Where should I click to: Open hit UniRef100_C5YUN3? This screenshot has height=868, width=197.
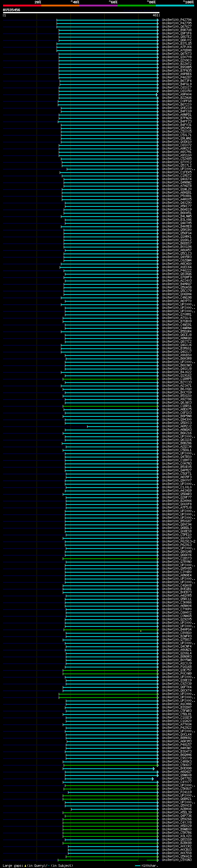coord(177,860)
